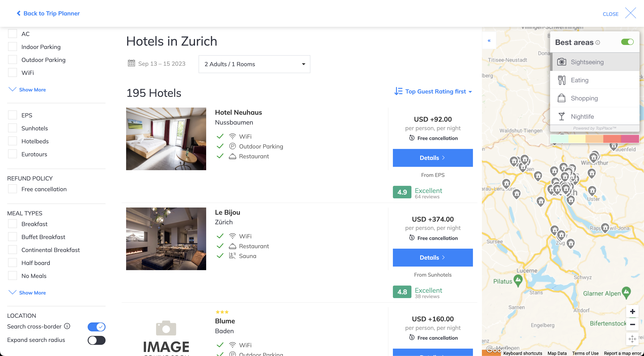Click Hotel Neuhaus free cancellation icon

(x=412, y=138)
